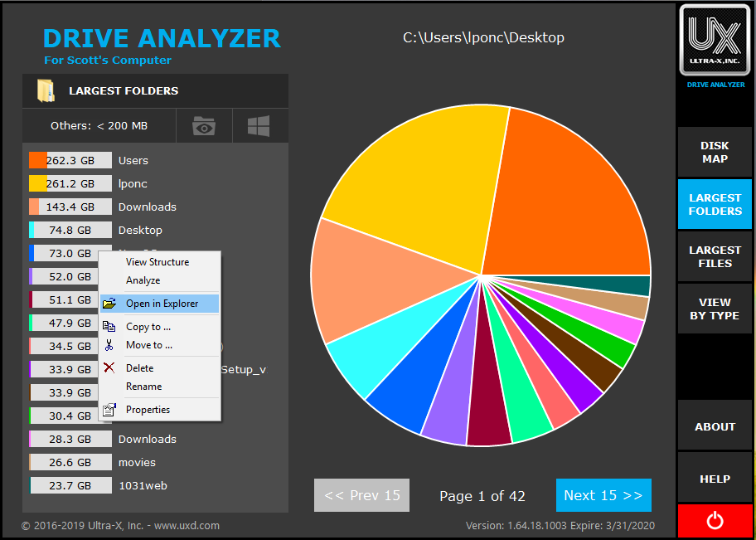The image size is (756, 540).
Task: Open the Help page
Action: pyautogui.click(x=715, y=479)
